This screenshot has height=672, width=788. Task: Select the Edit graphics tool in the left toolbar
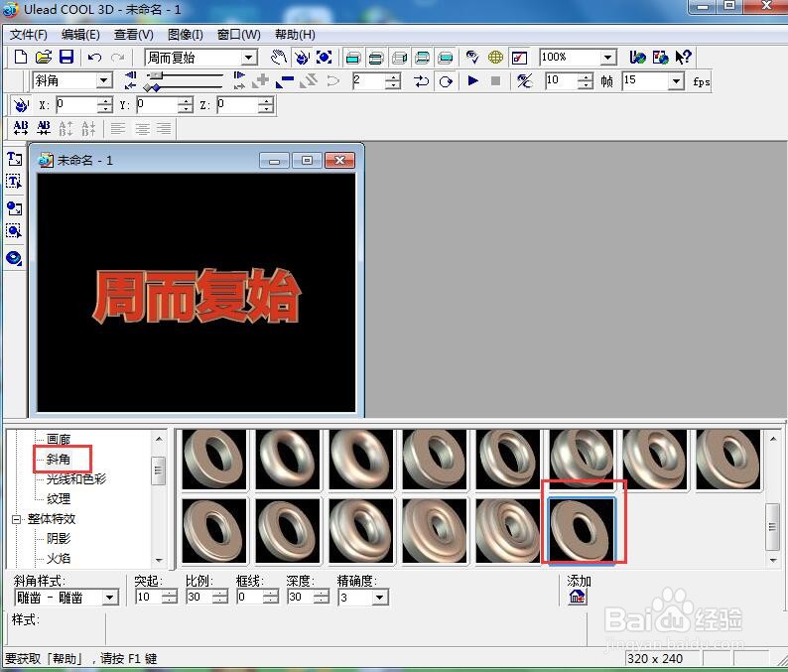pyautogui.click(x=15, y=230)
